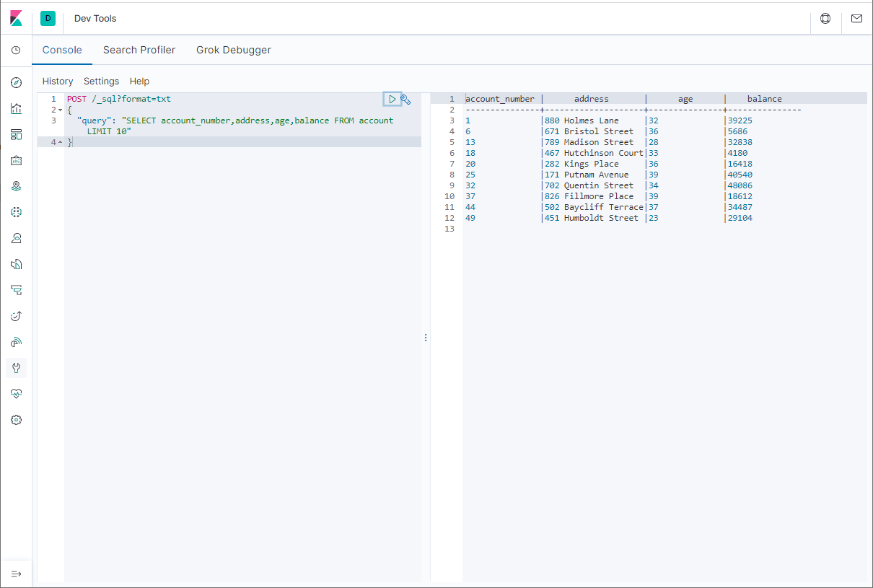
Task: Switch to the Search Profiler tab
Action: (x=139, y=50)
